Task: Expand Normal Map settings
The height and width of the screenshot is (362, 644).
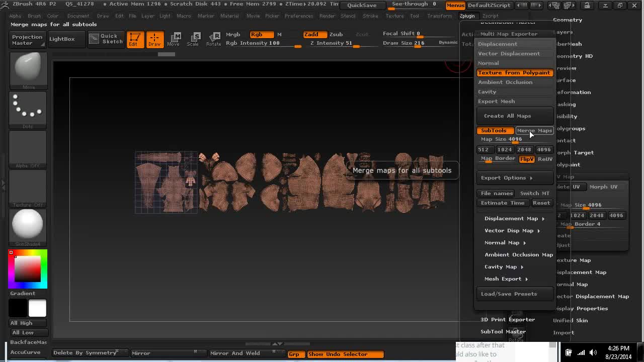Action: click(x=505, y=242)
